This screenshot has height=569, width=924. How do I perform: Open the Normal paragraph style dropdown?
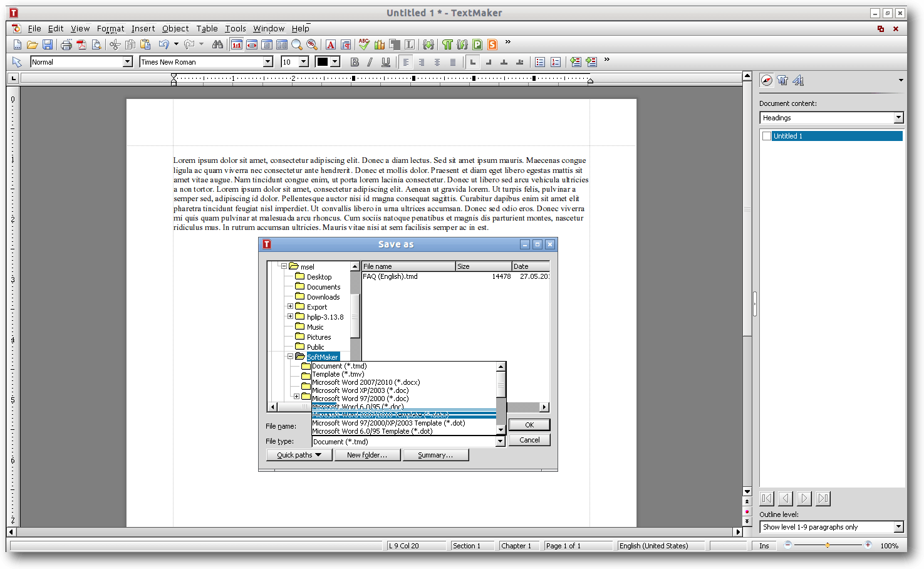pos(128,62)
